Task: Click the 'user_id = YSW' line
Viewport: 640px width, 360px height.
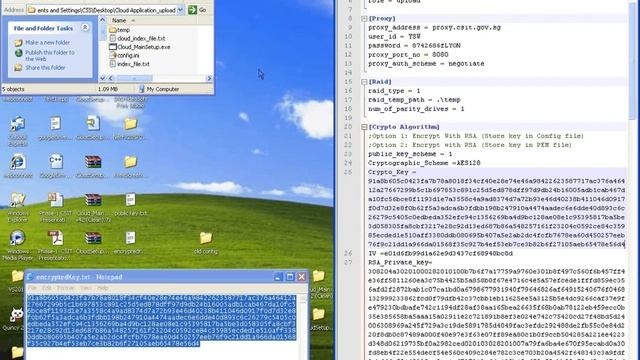Action: tap(394, 37)
